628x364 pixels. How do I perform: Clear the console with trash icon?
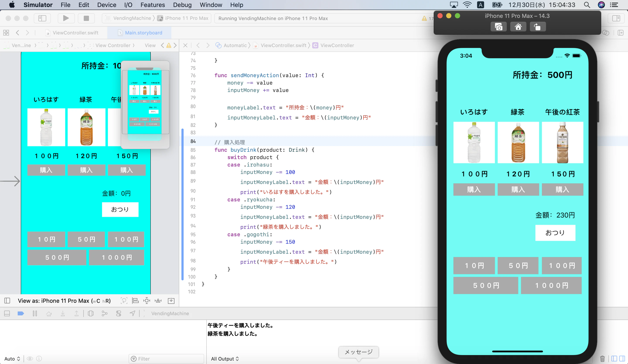602,359
